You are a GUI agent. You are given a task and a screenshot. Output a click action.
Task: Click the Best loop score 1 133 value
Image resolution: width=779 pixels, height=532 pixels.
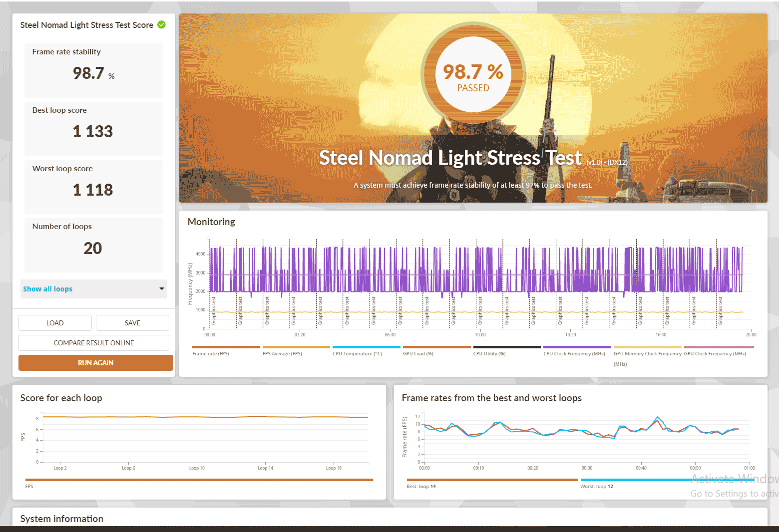pos(93,132)
